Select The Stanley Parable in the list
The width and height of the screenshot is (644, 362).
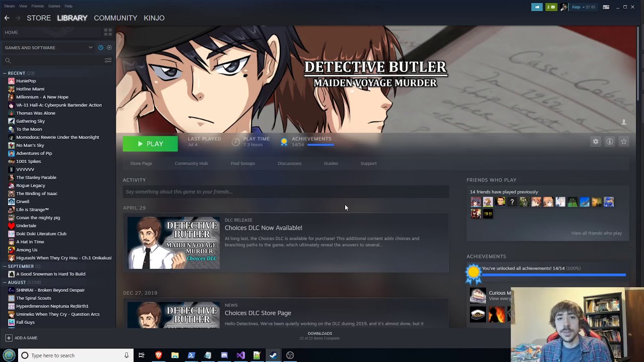tap(36, 177)
